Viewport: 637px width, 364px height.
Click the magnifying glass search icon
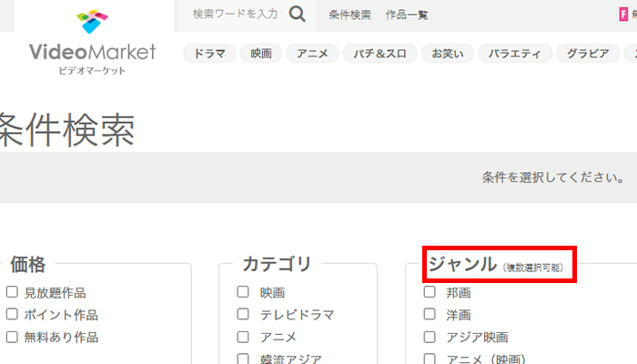(297, 15)
